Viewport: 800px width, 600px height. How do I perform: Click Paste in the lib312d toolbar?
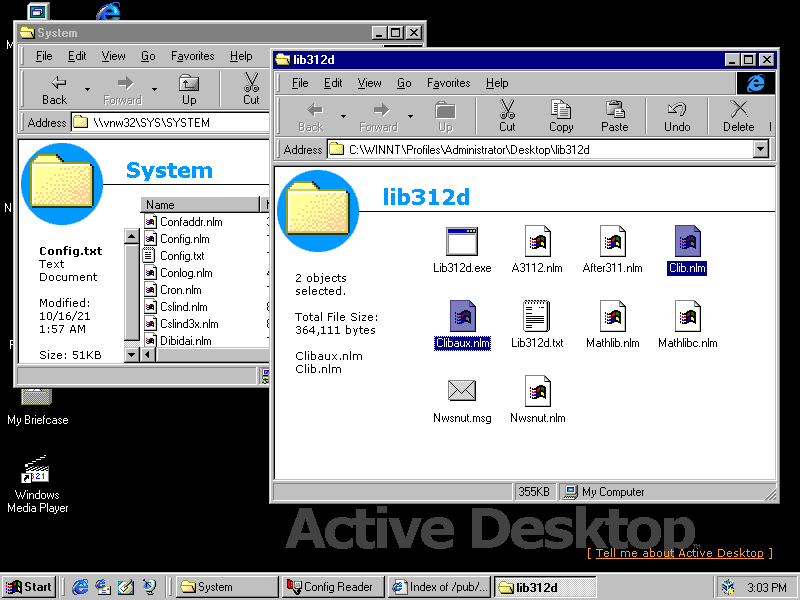[614, 116]
